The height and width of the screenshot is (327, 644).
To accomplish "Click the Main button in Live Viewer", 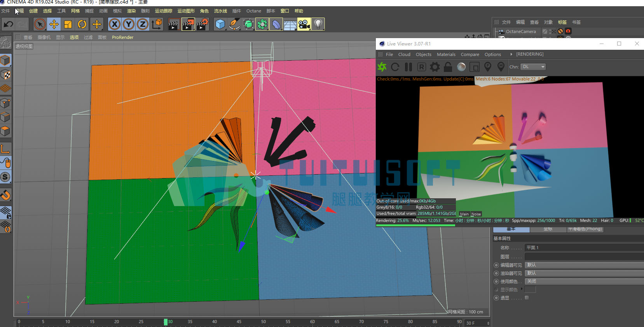I will click(x=464, y=214).
